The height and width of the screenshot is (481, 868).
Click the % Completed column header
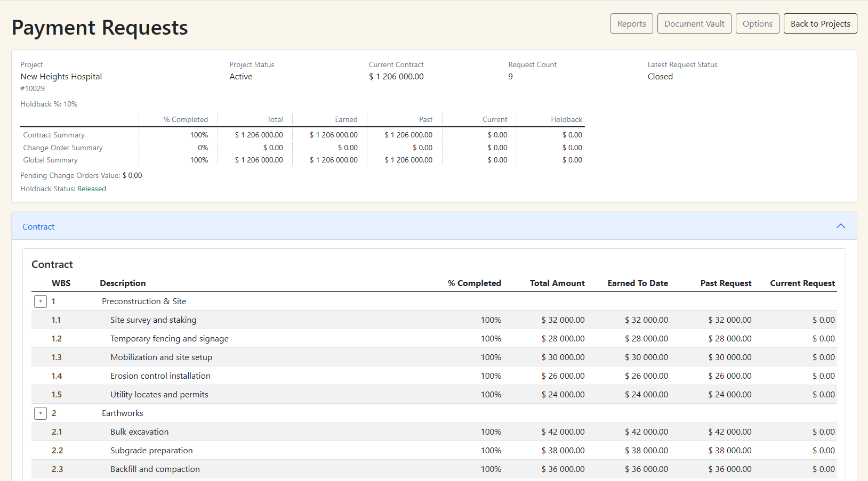click(474, 283)
